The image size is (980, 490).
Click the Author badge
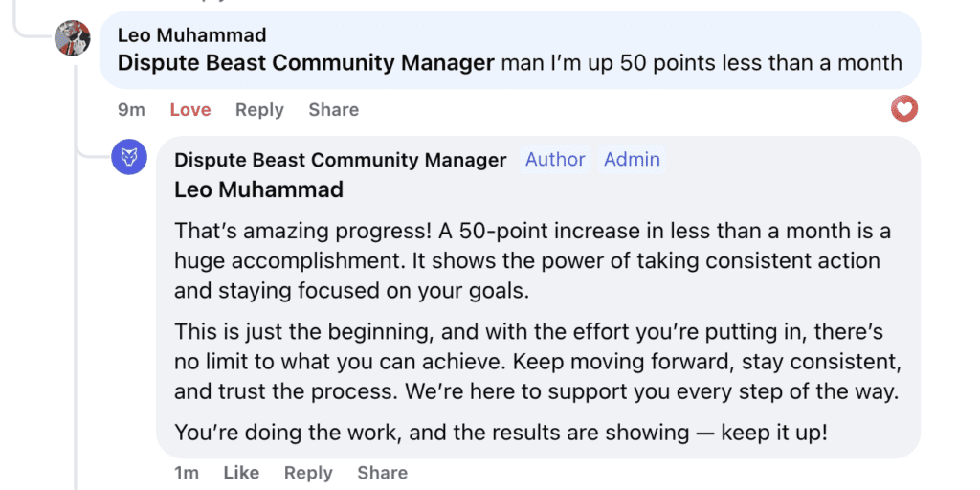555,160
